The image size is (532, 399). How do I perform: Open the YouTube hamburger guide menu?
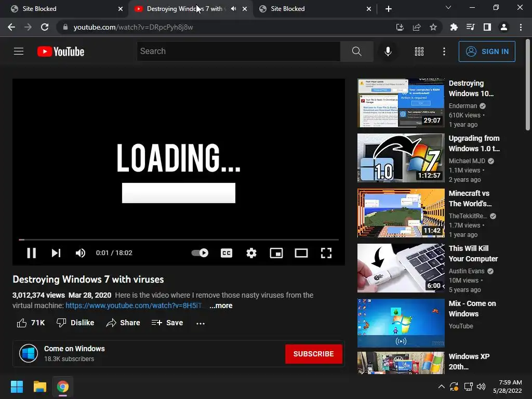click(x=19, y=51)
